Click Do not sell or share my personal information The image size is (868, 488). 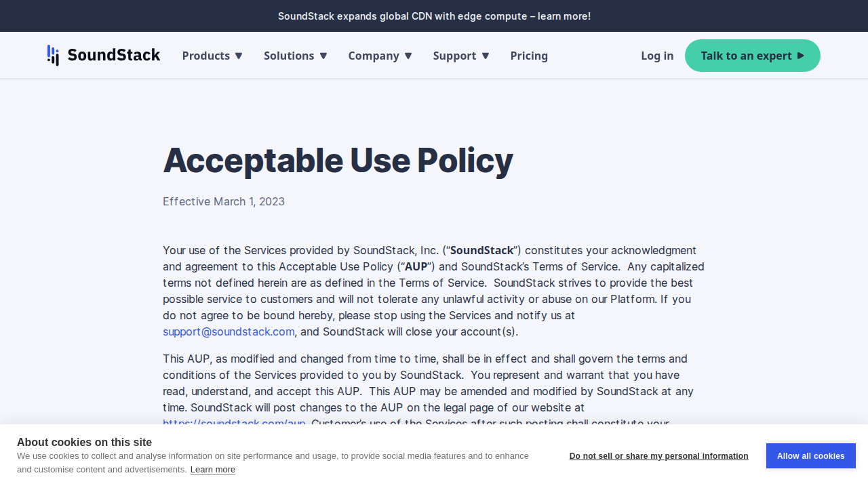click(659, 456)
